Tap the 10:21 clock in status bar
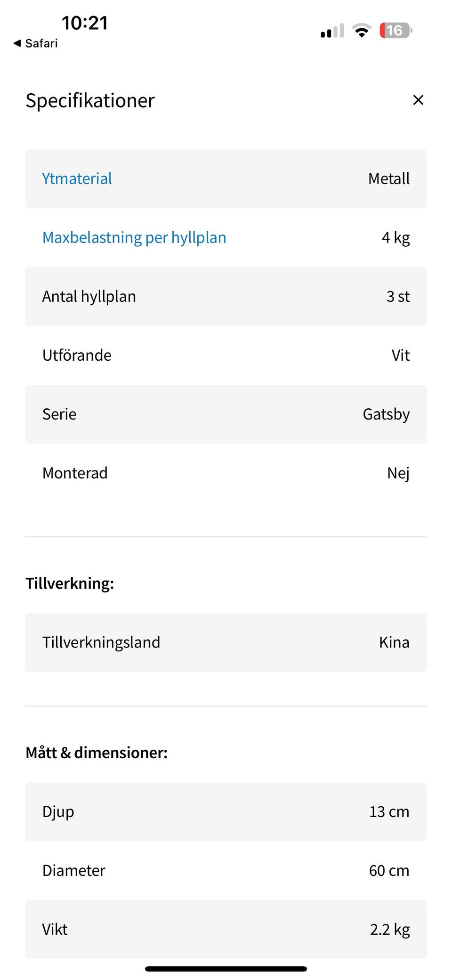 pos(85,23)
